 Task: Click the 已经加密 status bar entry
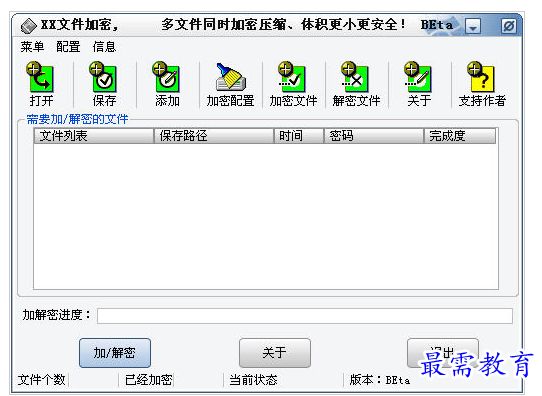tap(149, 380)
